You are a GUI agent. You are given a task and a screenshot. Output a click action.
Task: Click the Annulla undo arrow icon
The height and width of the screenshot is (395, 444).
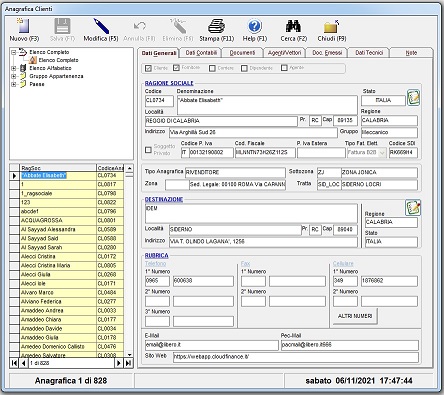tap(139, 26)
